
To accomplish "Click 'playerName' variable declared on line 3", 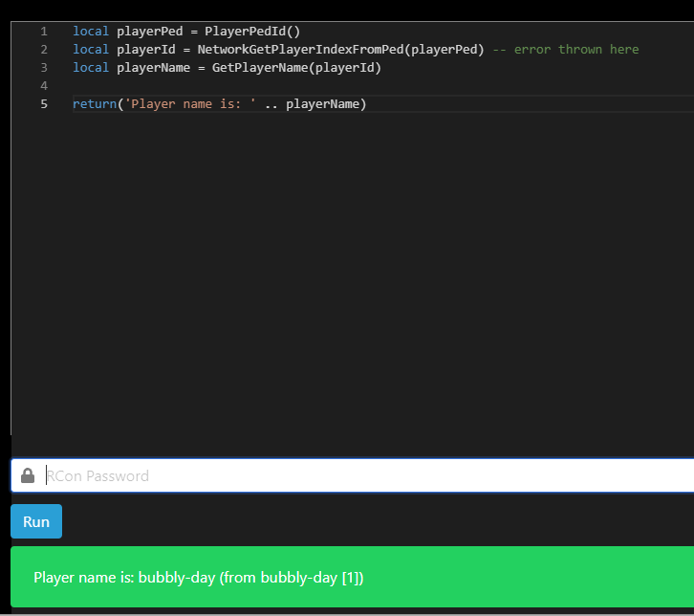I will [153, 68].
